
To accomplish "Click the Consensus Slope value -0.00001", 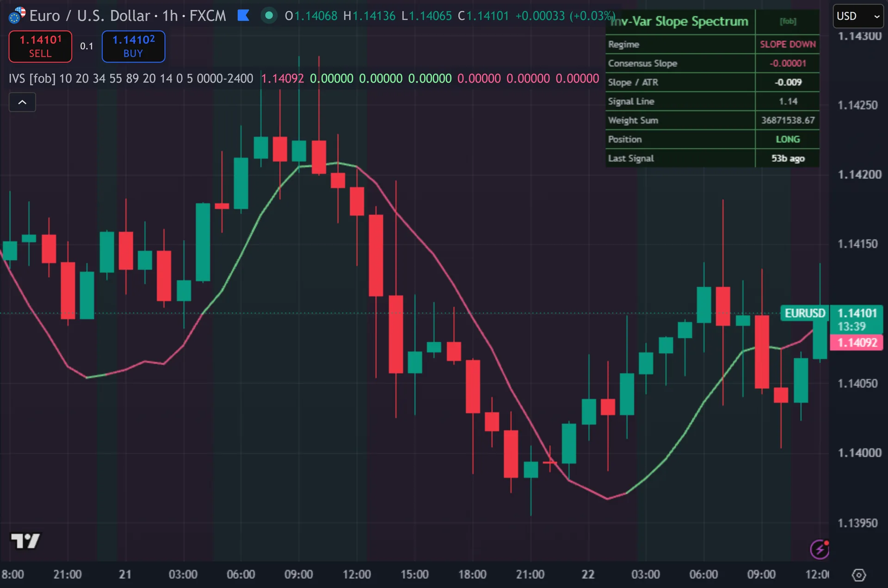I will [x=788, y=63].
